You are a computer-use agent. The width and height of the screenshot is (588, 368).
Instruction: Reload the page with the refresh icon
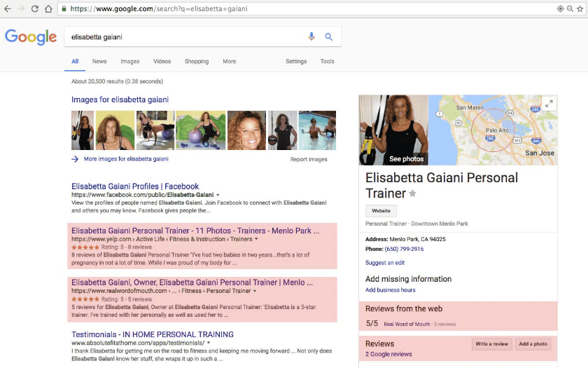coord(35,8)
